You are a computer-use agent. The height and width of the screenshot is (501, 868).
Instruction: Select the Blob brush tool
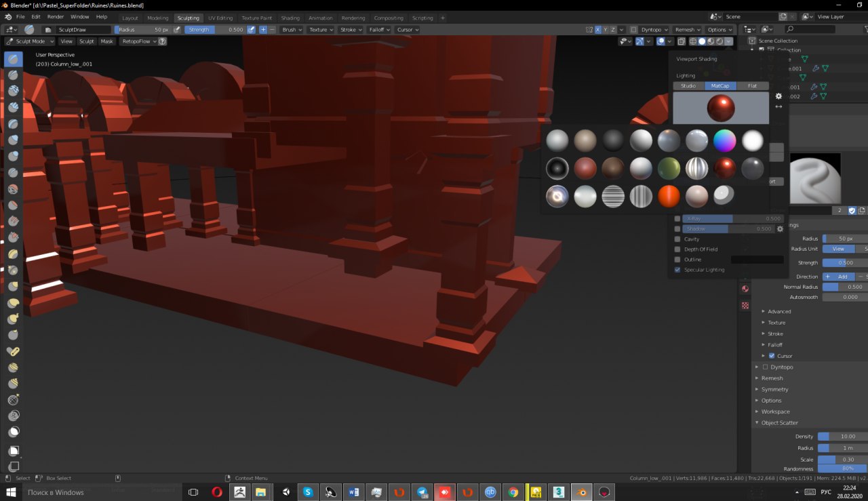[13, 157]
